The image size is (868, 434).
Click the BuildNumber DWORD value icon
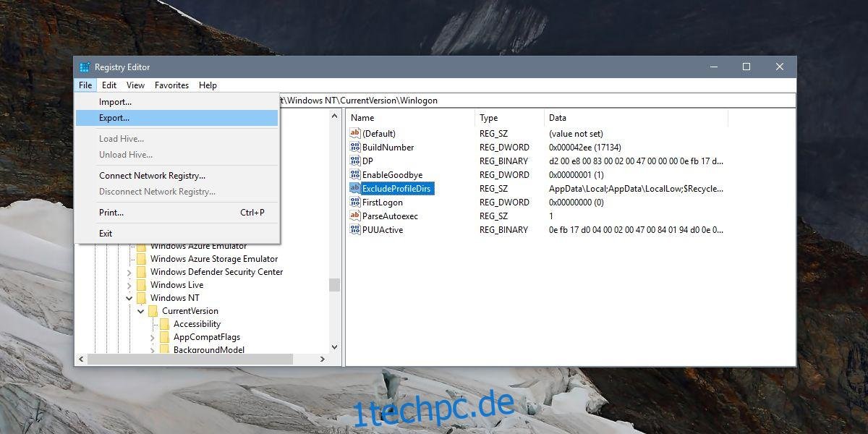point(354,147)
